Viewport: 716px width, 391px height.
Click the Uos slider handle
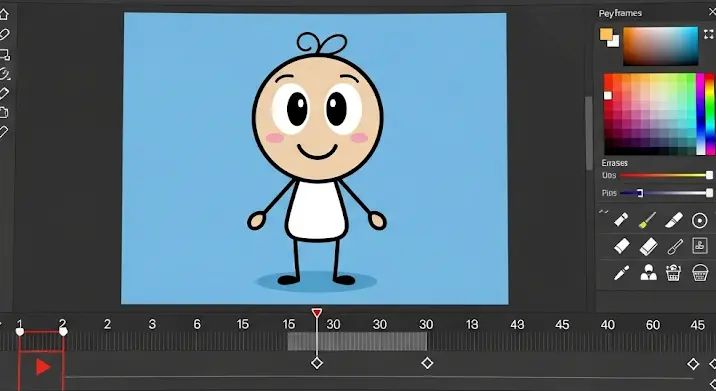709,175
